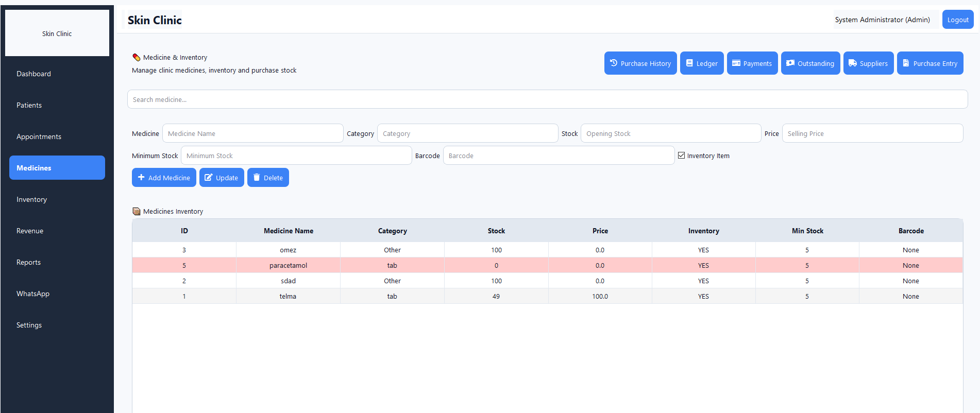
Task: Click the Delete button
Action: click(x=268, y=178)
